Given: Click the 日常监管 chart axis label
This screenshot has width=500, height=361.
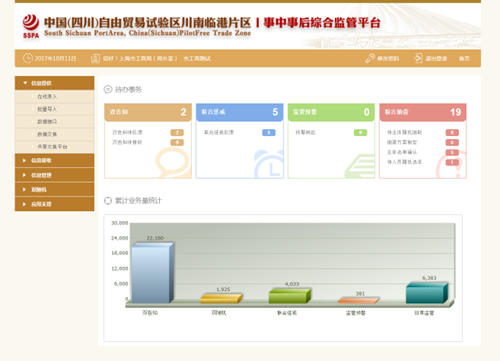Looking at the screenshot, I should 424,313.
